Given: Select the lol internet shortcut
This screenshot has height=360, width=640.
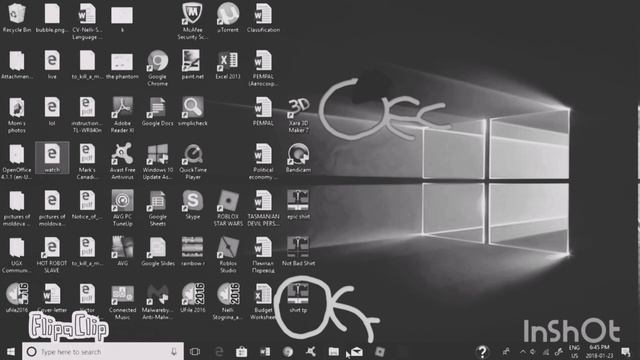Looking at the screenshot, I should [x=52, y=111].
